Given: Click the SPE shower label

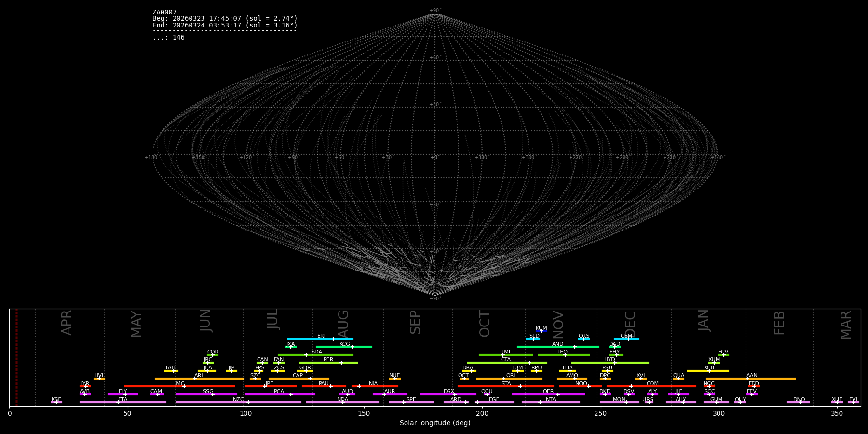Looking at the screenshot, I should [x=411, y=400].
